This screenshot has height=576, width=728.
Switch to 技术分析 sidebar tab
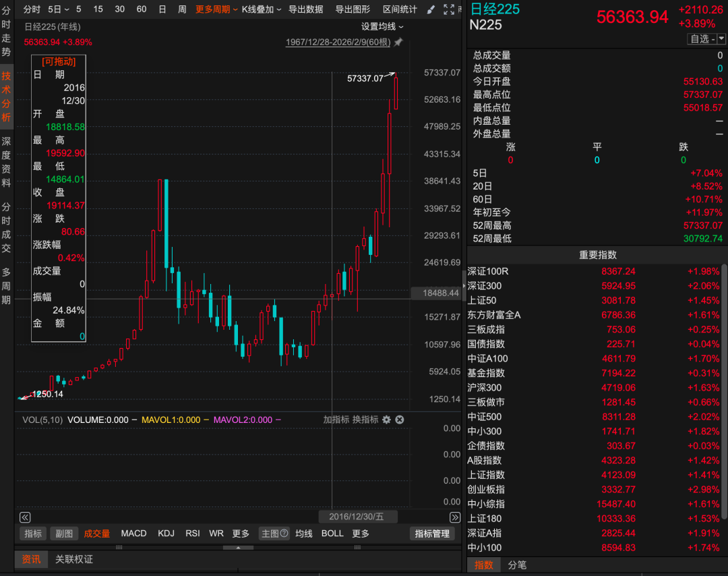(6, 96)
